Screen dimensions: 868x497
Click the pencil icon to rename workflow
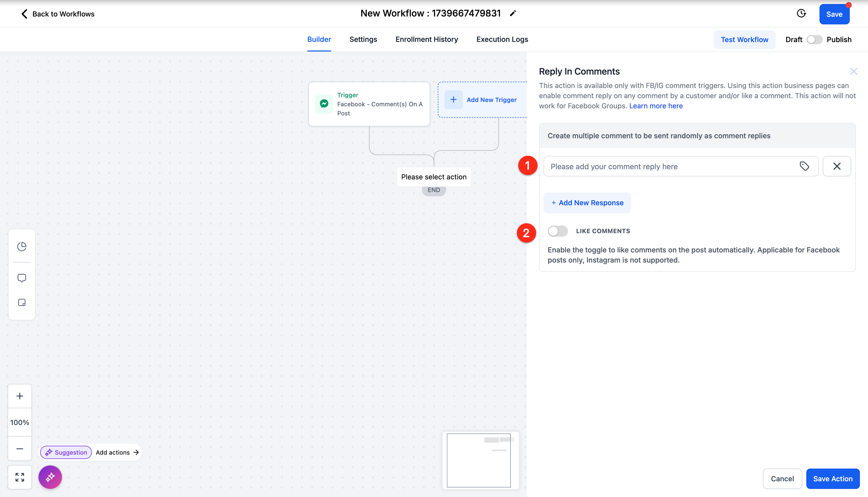click(x=512, y=13)
